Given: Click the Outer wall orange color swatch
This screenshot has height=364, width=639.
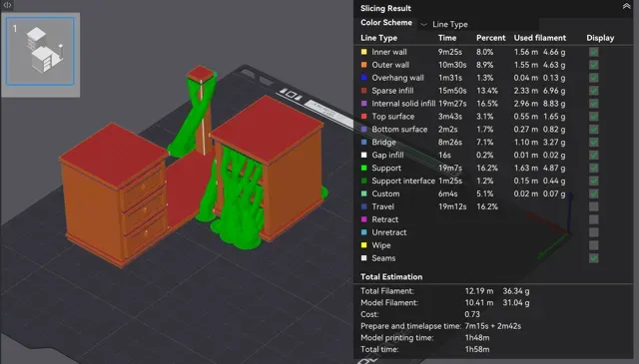Looking at the screenshot, I should (x=363, y=65).
